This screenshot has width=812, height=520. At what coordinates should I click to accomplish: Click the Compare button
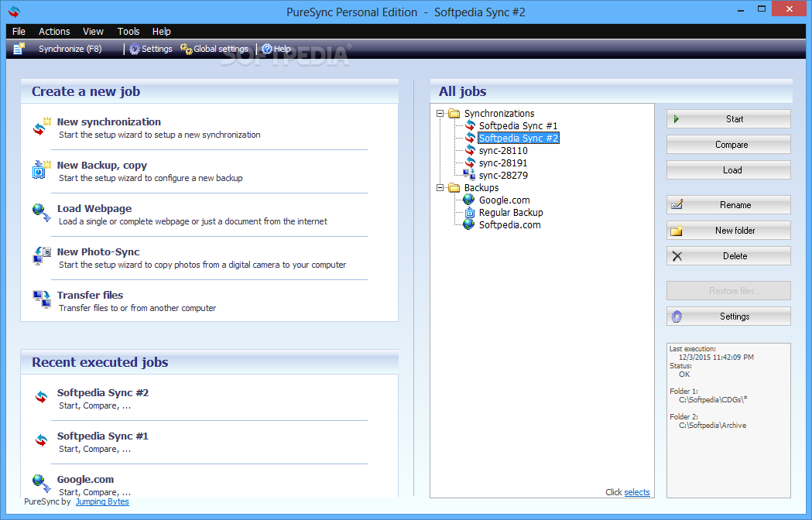click(x=728, y=145)
